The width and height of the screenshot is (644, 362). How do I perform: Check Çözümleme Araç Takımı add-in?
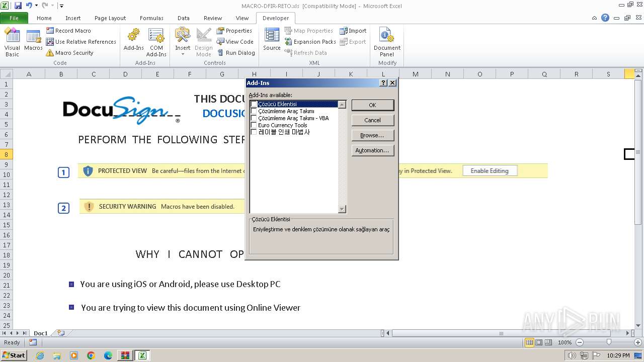pos(254,111)
